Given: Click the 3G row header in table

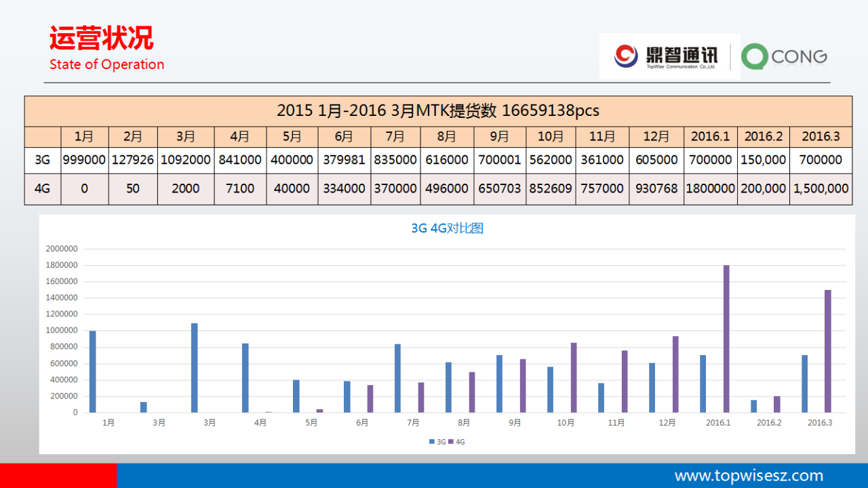Looking at the screenshot, I should tap(42, 160).
